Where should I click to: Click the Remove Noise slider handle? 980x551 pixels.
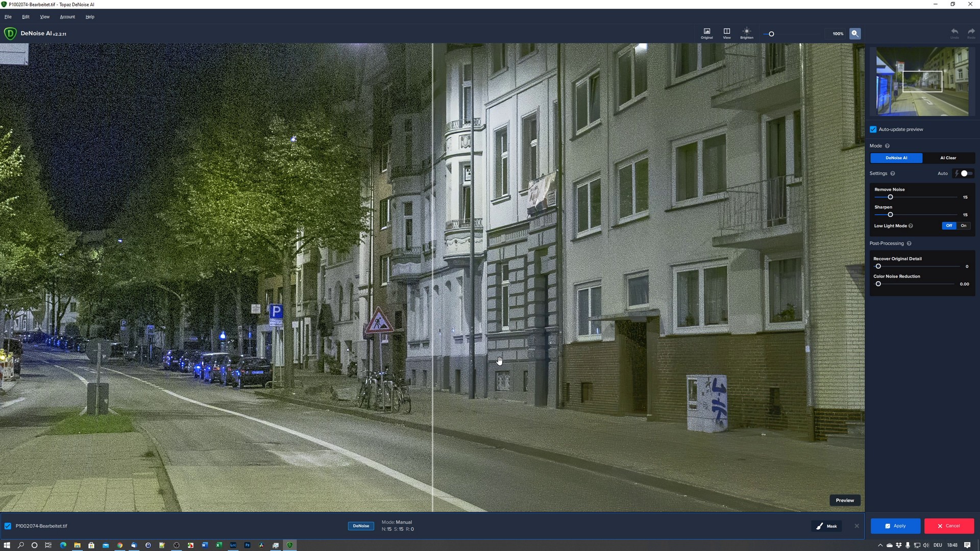coord(890,197)
